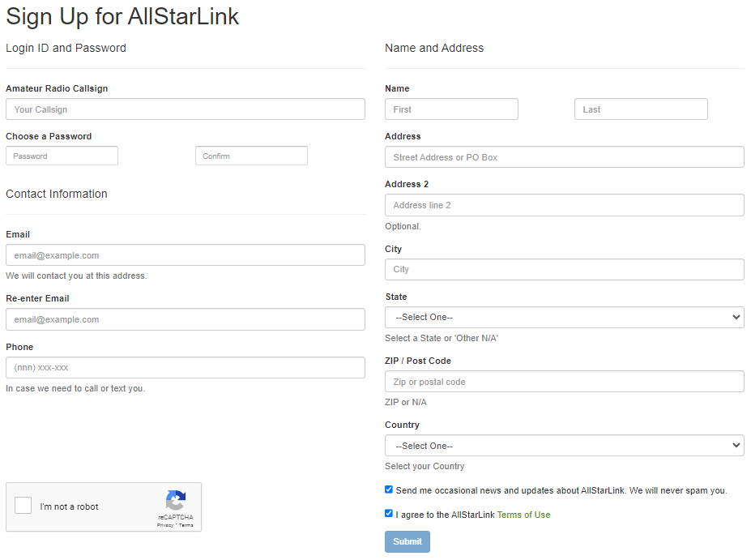This screenshot has width=751, height=560.
Task: Open the reCAPTCHA Terms link
Action: coord(187,525)
